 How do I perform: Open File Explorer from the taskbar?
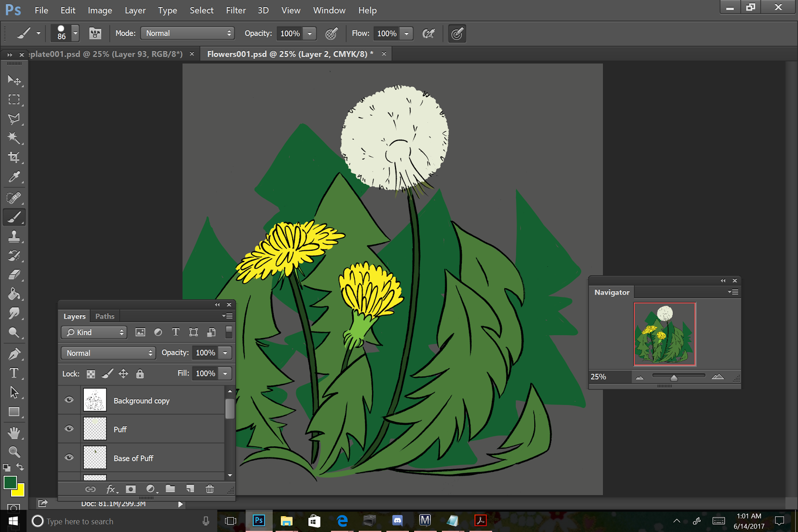(x=286, y=521)
